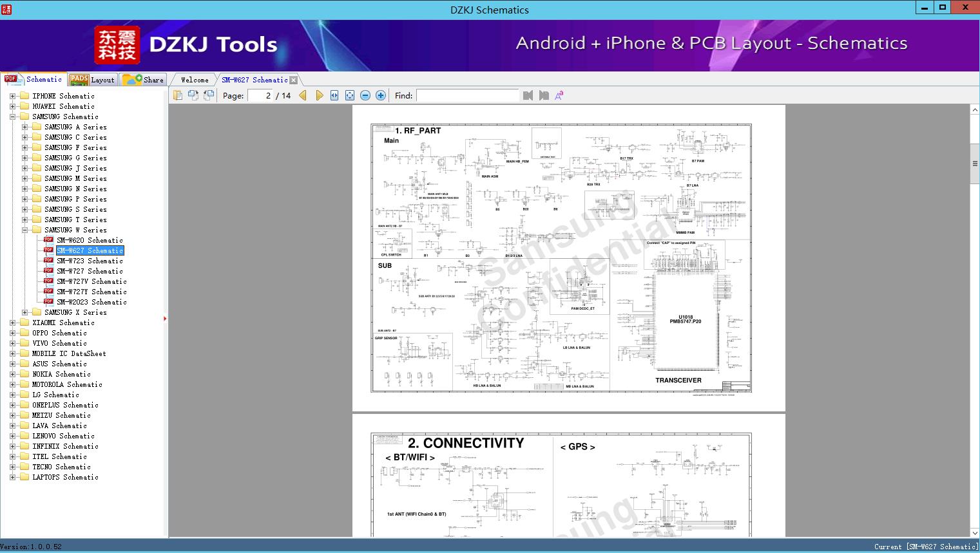Click the DZKJ red logo in the banner
980x553 pixels.
click(x=117, y=45)
